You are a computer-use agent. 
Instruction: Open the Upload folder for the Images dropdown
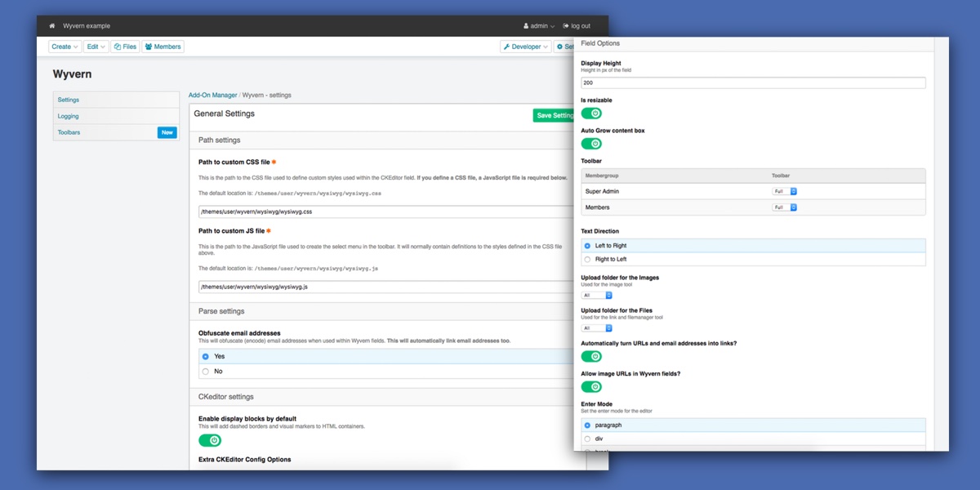597,295
